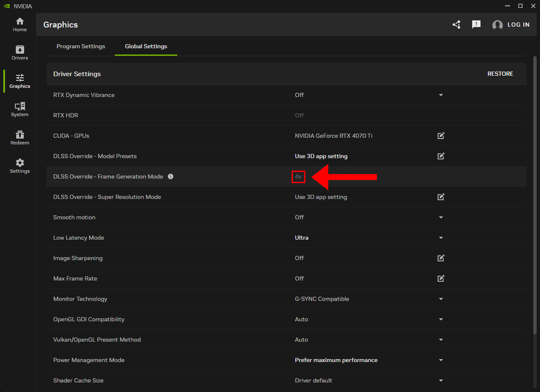The width and height of the screenshot is (540, 392).
Task: Open the Home page in sidebar
Action: [x=20, y=25]
